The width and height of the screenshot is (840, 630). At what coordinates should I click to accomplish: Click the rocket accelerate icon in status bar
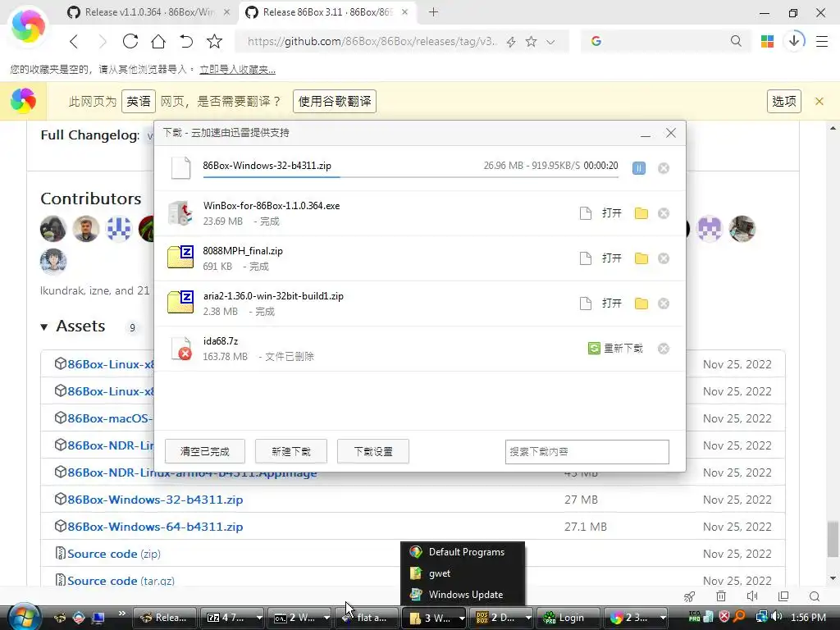point(690,596)
